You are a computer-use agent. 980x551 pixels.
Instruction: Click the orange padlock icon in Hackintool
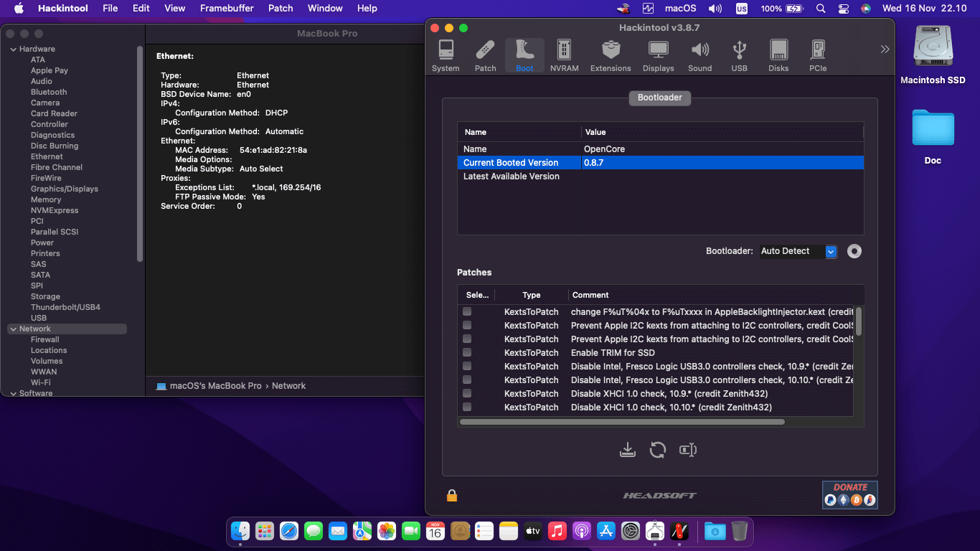point(452,495)
